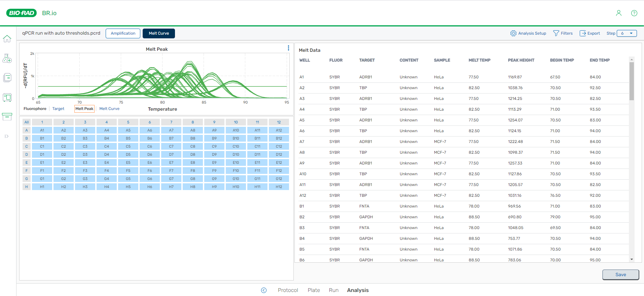Expand the Step dropdown
The image size is (644, 296).
point(627,33)
